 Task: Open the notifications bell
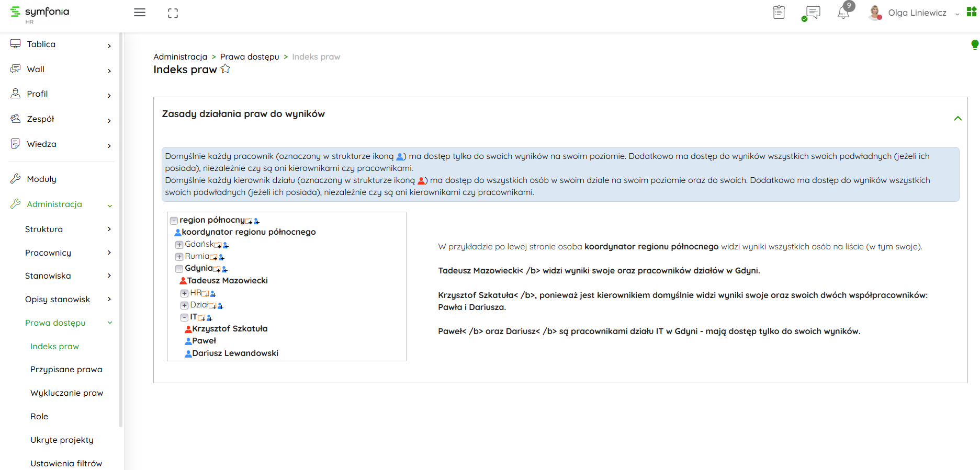pyautogui.click(x=843, y=13)
